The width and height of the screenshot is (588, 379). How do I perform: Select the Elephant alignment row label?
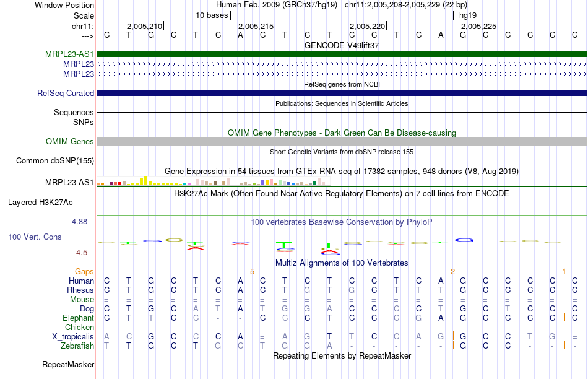(x=78, y=318)
